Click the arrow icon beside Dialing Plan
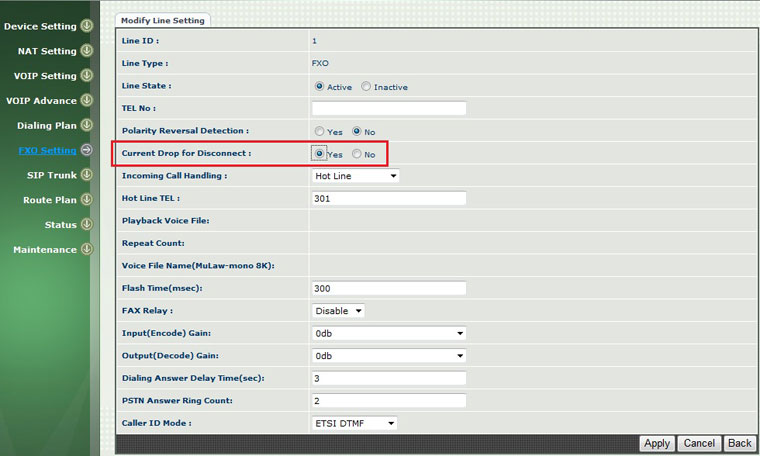Screen dimensions: 760x456 86,126
